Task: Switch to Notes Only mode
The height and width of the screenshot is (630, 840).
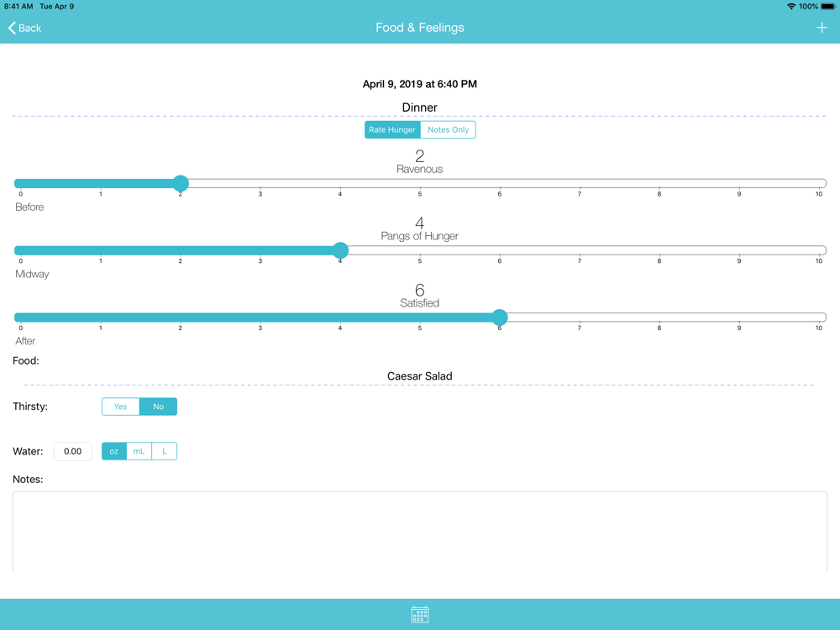Action: (x=448, y=129)
